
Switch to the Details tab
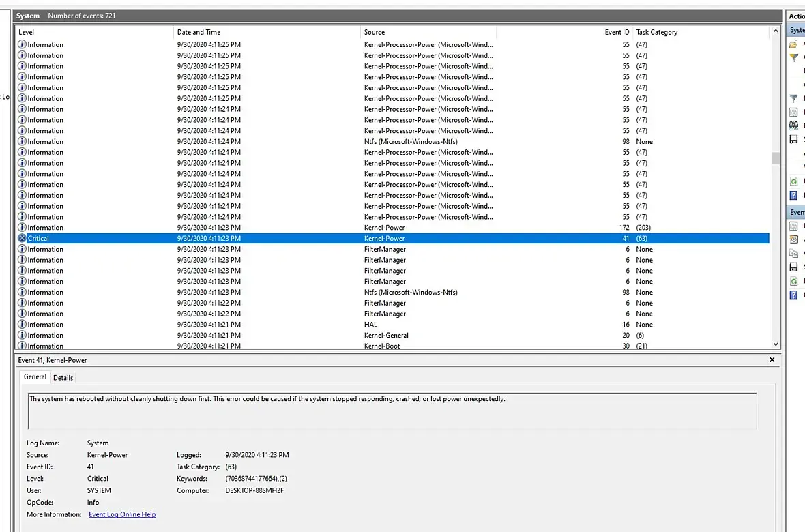coord(63,377)
